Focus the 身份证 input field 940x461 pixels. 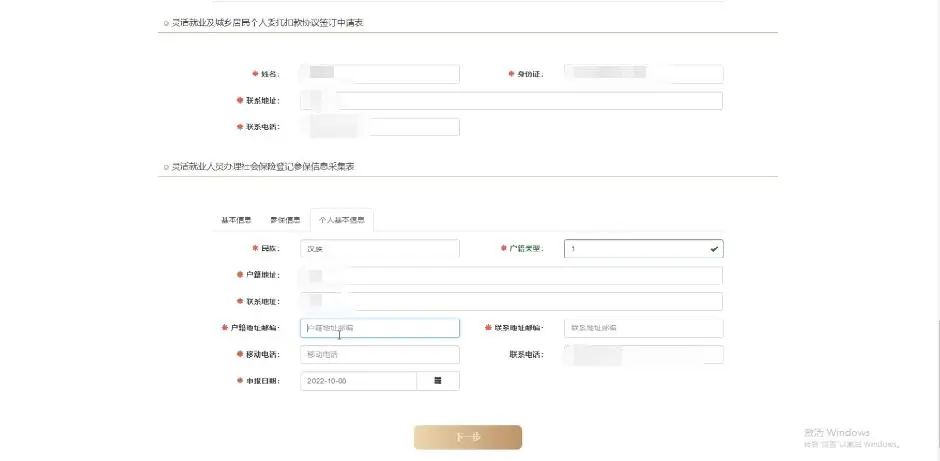click(x=643, y=74)
